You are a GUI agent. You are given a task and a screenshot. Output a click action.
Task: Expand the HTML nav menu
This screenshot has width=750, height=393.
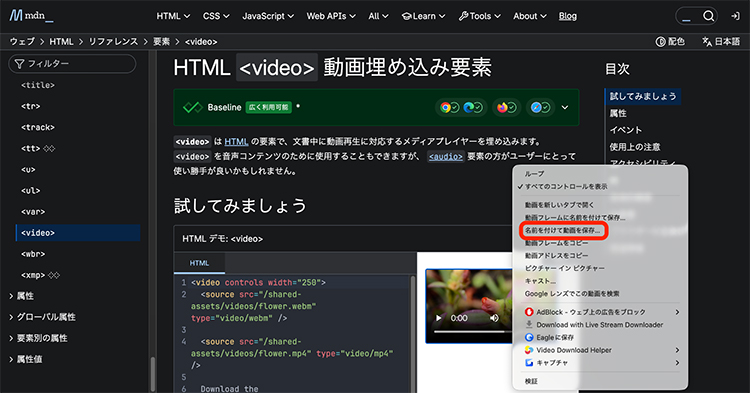(x=173, y=16)
